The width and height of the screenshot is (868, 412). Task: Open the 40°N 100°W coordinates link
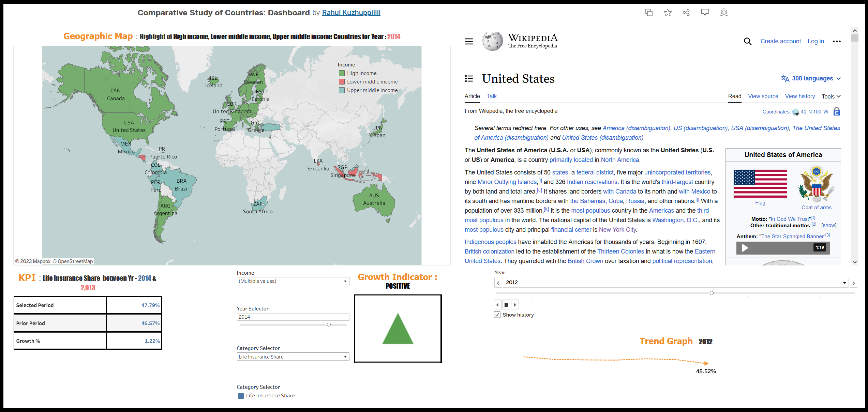[814, 112]
